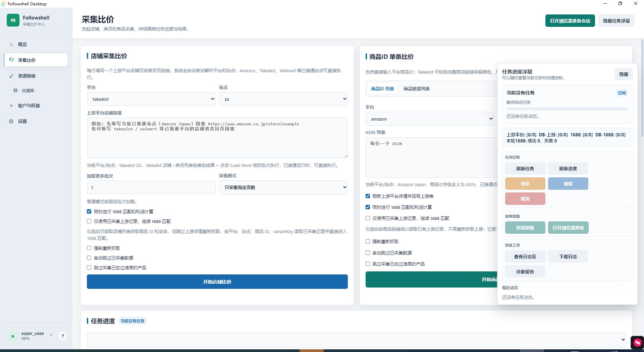This screenshot has width=644, height=352.
Task: Expand the 任务进度 task selector dropdown
Action: 357,340
